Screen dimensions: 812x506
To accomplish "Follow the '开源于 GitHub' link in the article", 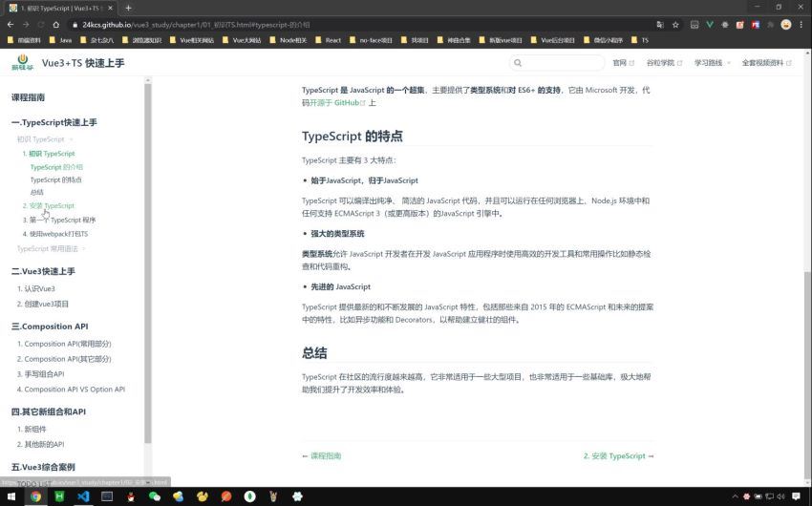I will tap(337, 103).
